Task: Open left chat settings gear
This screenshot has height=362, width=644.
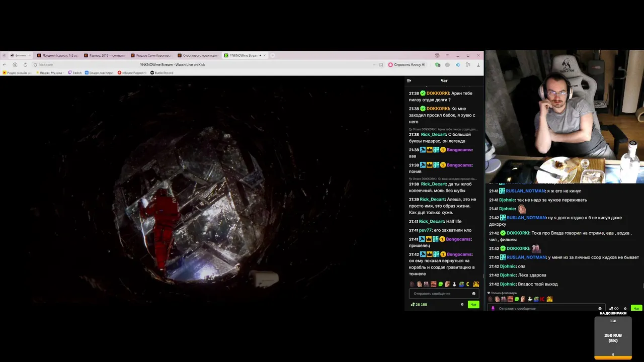Action: (x=462, y=304)
